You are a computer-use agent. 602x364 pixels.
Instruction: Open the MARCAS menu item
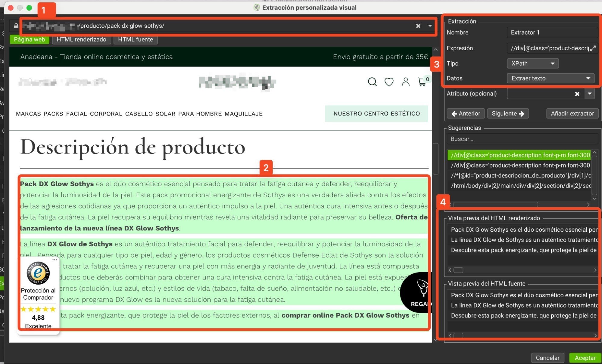28,114
